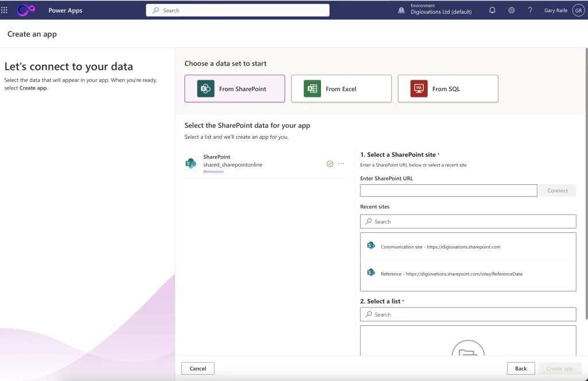Viewport: 588px width, 381px height.
Task: Select the Communication site recent site
Action: tap(440, 247)
